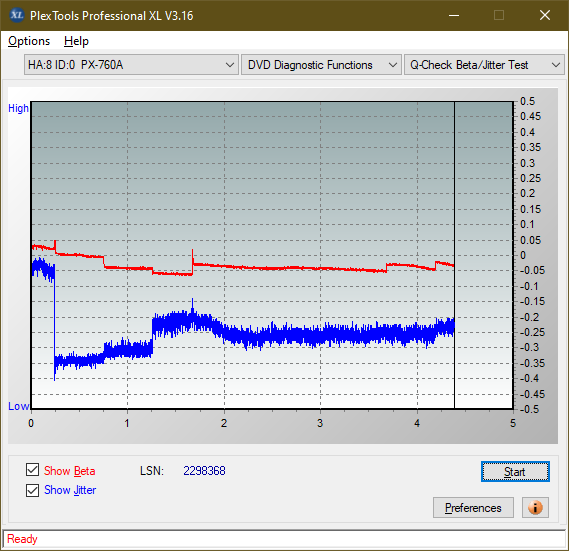This screenshot has height=551, width=569.
Task: Click the High jitter axis label
Action: (x=18, y=108)
